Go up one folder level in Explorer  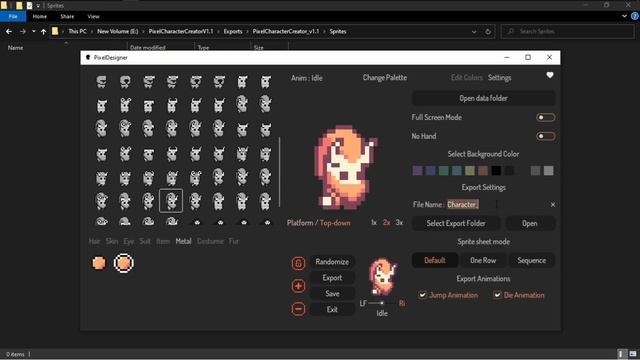43,31
